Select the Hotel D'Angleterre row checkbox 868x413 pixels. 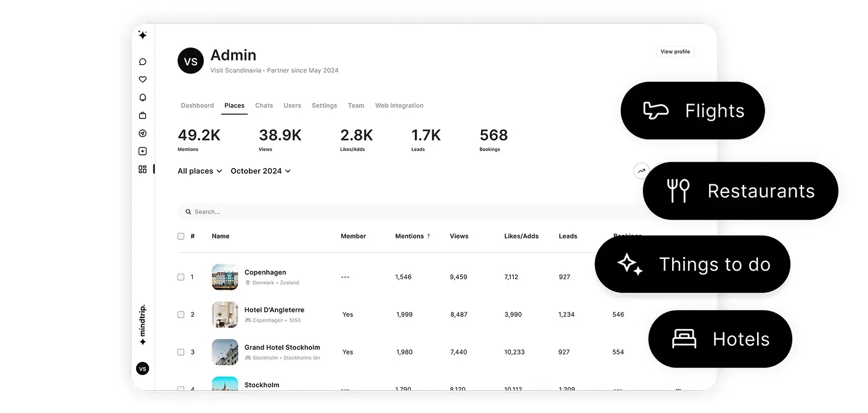tap(181, 314)
